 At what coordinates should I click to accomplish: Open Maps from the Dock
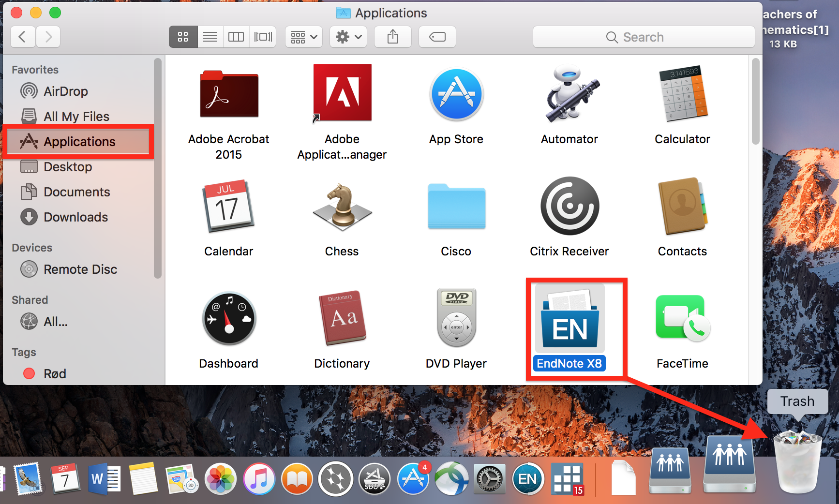[x=182, y=479]
